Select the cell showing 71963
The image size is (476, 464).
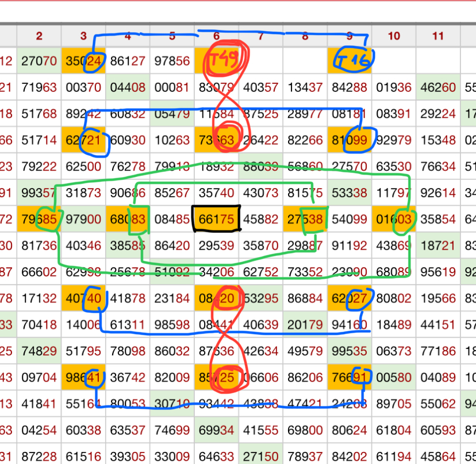39,89
